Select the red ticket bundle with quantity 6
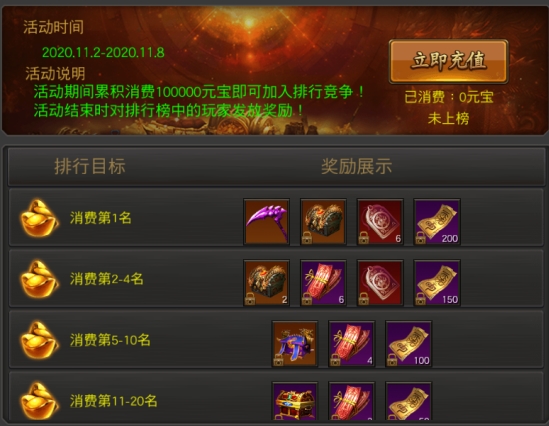This screenshot has width=549, height=426. coord(323,282)
